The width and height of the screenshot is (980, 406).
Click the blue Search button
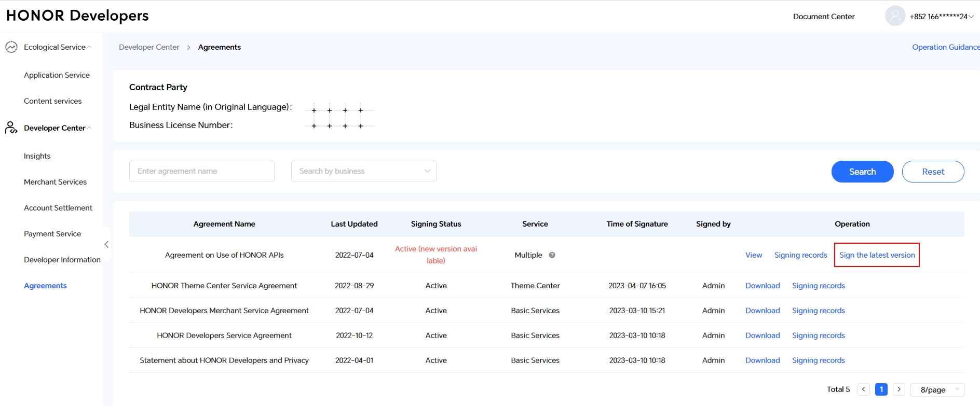[862, 172]
